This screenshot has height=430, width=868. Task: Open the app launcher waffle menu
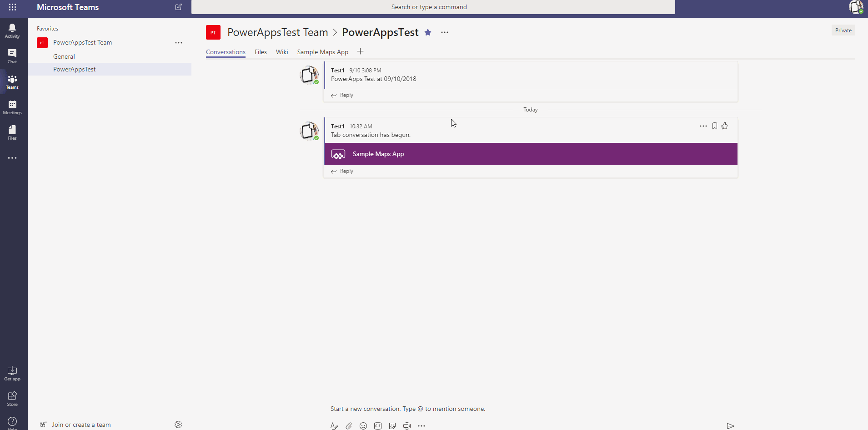coord(12,7)
